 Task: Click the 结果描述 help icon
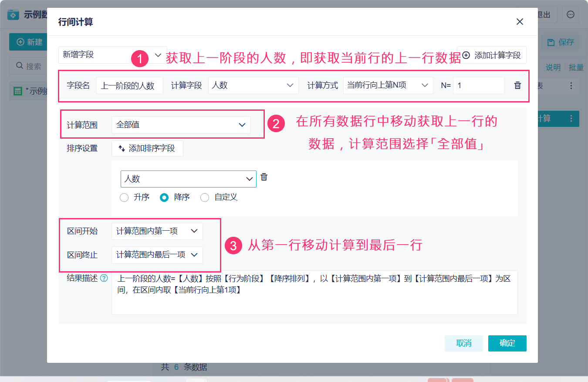coord(104,278)
